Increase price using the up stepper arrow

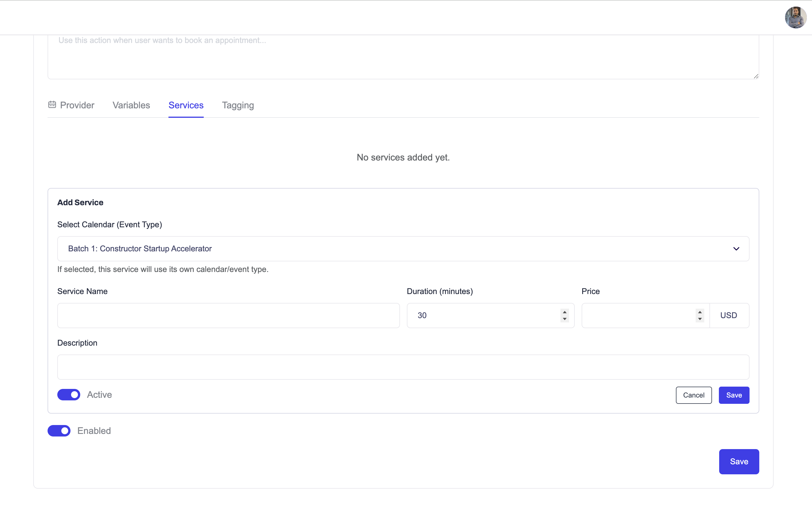pyautogui.click(x=700, y=312)
